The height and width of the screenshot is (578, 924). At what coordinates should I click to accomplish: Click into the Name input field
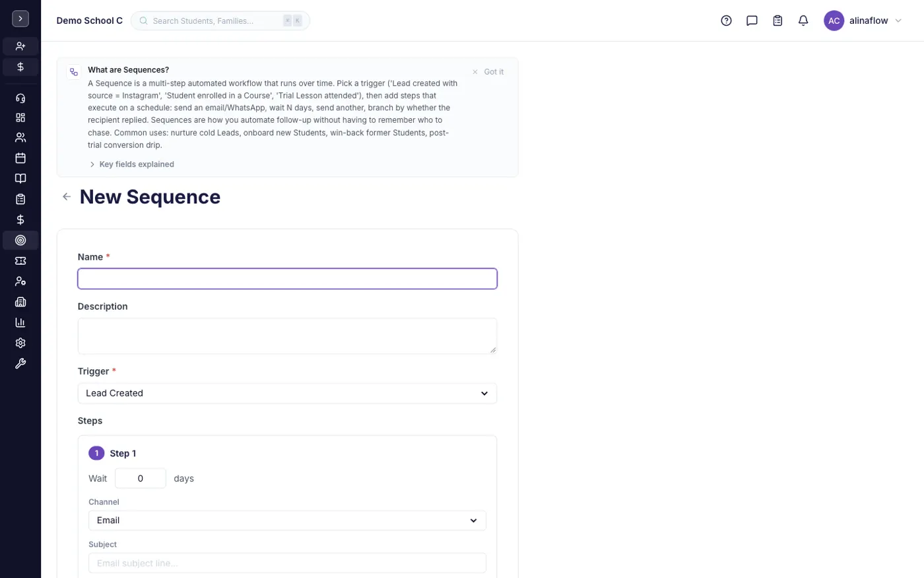(x=287, y=279)
